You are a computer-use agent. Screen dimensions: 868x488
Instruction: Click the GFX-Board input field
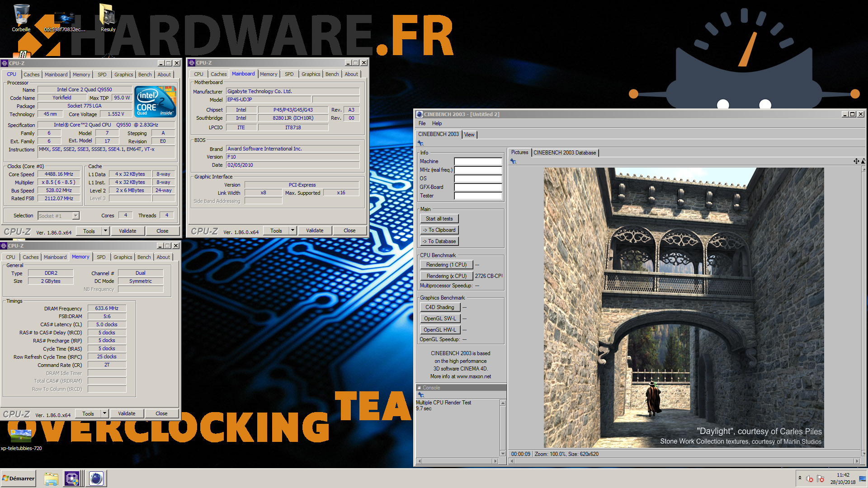coord(478,187)
